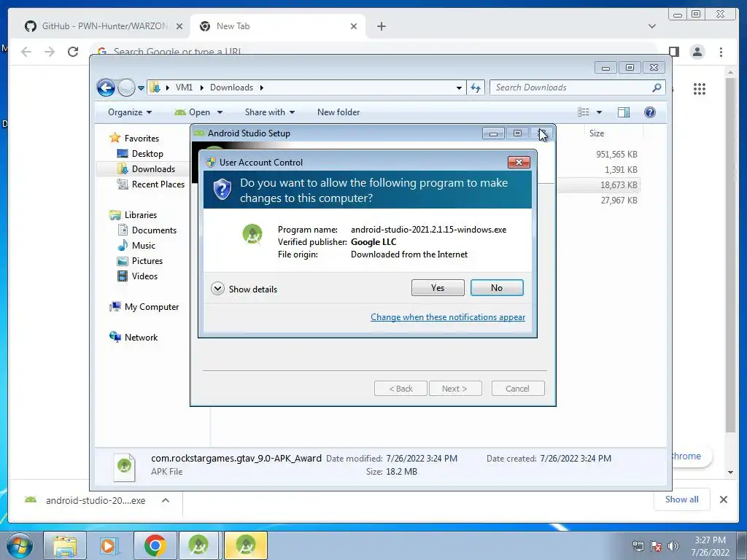Viewport: 747px width, 560px height.
Task: Click VM1 in Explorer address breadcrumb
Action: (184, 87)
